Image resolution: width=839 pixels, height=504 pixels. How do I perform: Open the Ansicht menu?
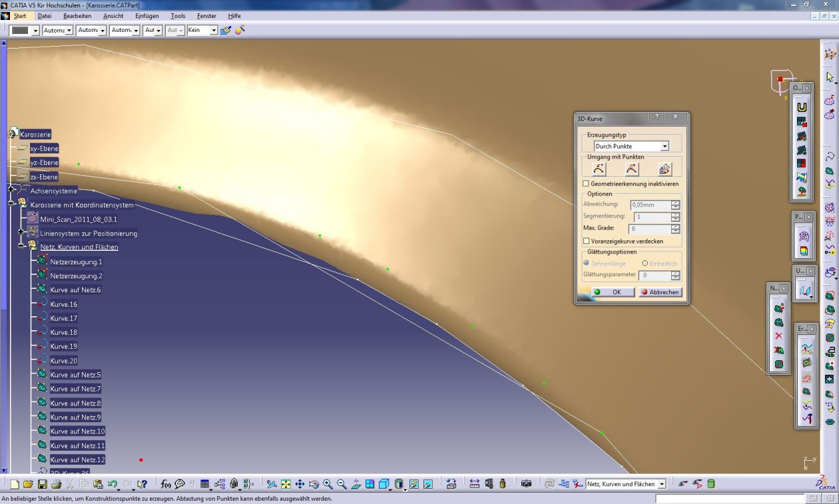(113, 15)
